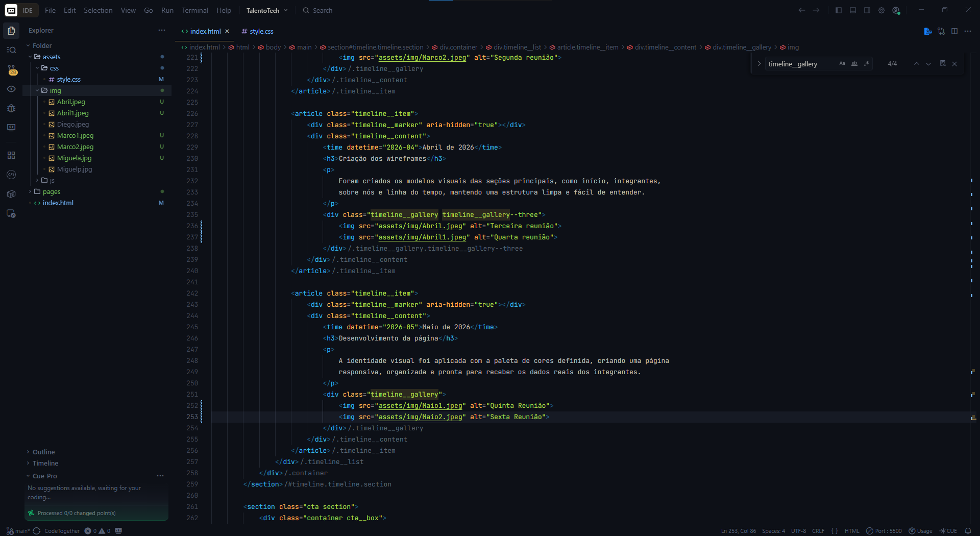Toggle the primary sidebar layout icon
980x536 pixels.
[x=839, y=10]
